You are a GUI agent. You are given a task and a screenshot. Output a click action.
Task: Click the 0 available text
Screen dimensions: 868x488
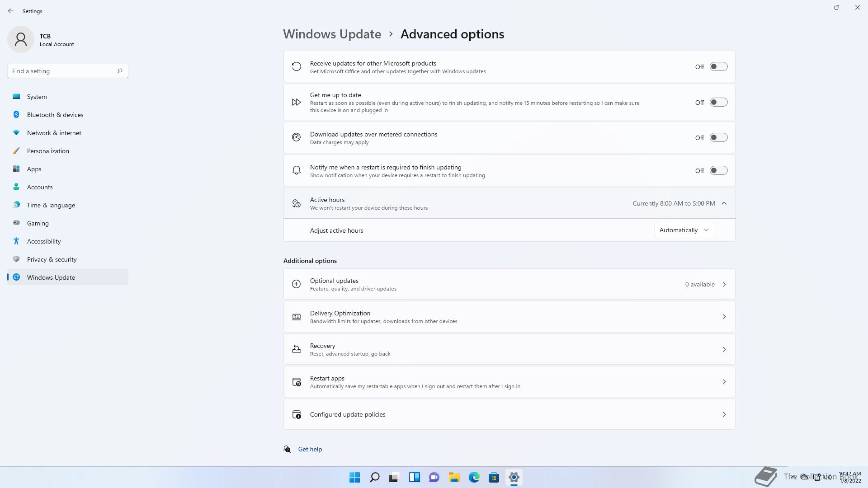(x=700, y=284)
